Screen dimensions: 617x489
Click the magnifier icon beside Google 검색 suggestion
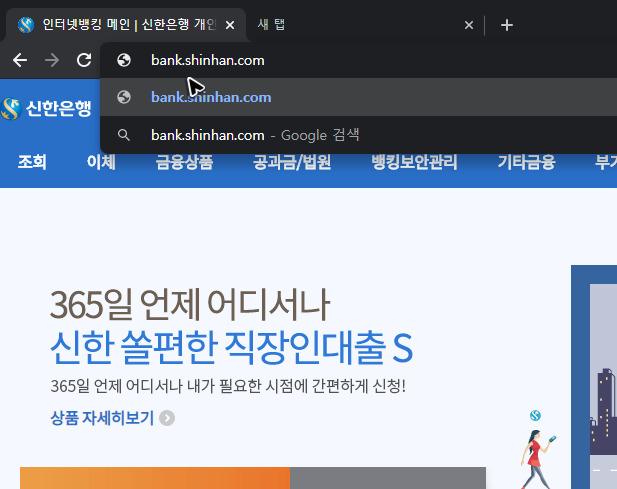(124, 135)
